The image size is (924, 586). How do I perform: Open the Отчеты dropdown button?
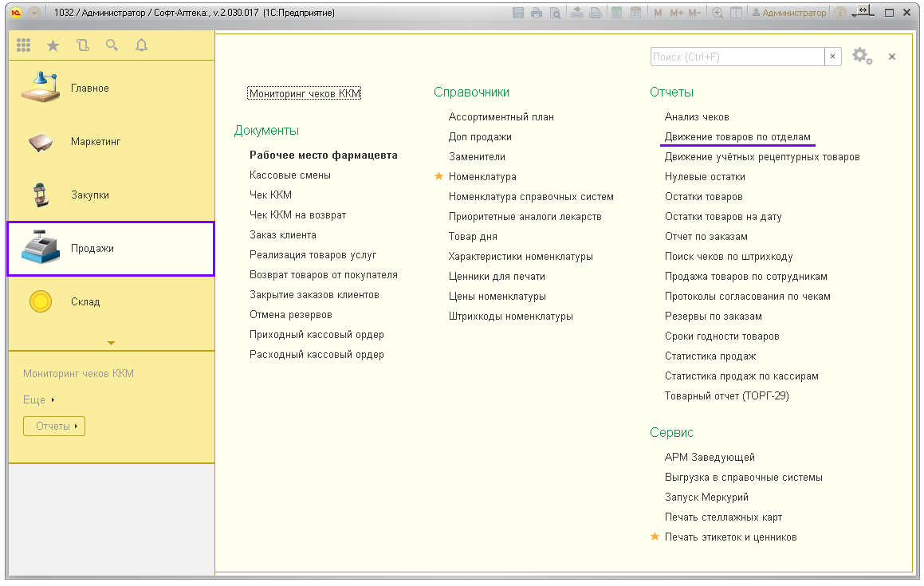coord(54,427)
